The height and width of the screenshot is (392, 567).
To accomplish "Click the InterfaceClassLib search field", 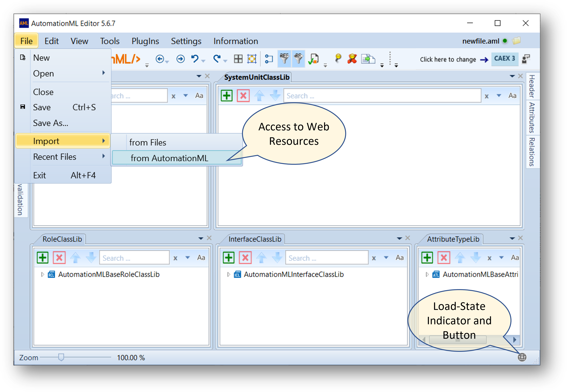I will (327, 258).
